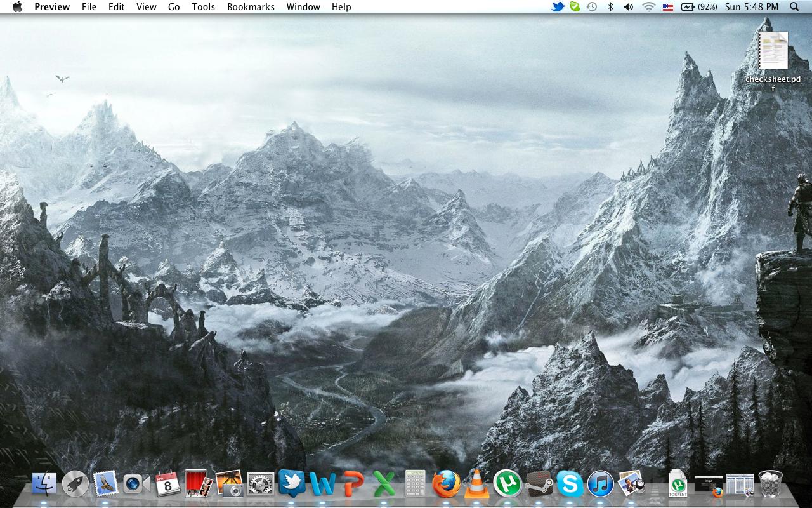Open the torrent file in Dock
Image resolution: width=812 pixels, height=508 pixels.
[x=678, y=484]
